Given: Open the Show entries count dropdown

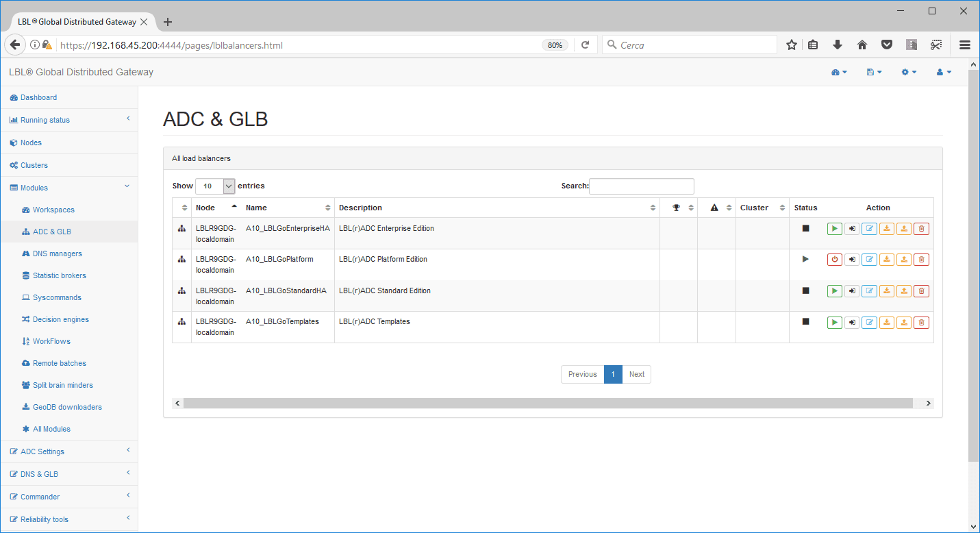Looking at the screenshot, I should click(x=215, y=186).
